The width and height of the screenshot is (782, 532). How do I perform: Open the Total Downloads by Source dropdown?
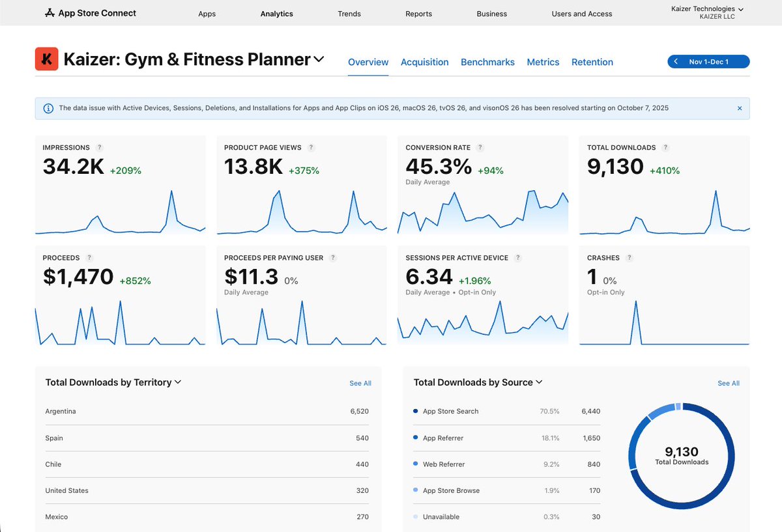[478, 382]
